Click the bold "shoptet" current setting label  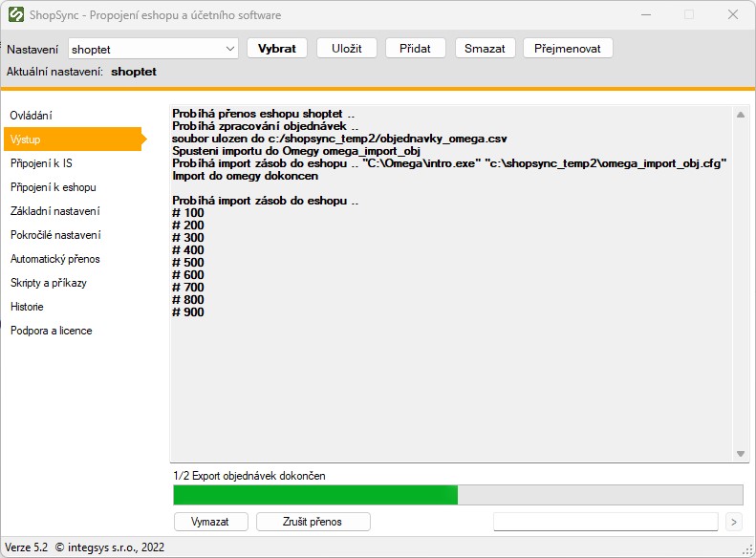pos(134,72)
